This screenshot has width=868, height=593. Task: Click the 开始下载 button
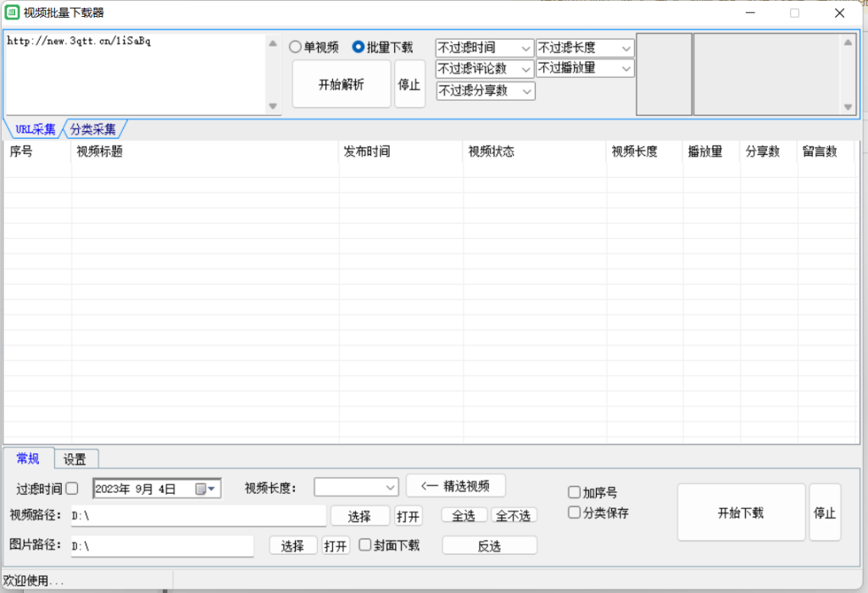pyautogui.click(x=740, y=513)
